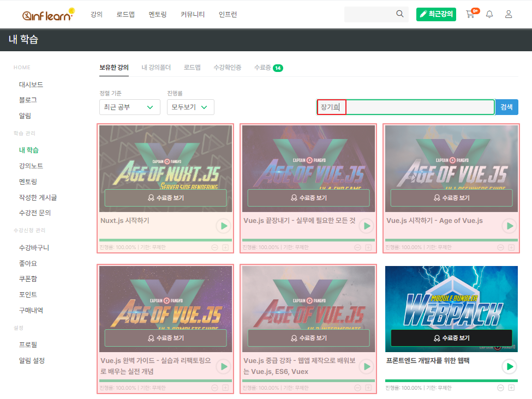Viewport: 532px width, 399px height.
Task: Click minus icon on Vue.js 완벽 가이드 card
Action: 215,388
